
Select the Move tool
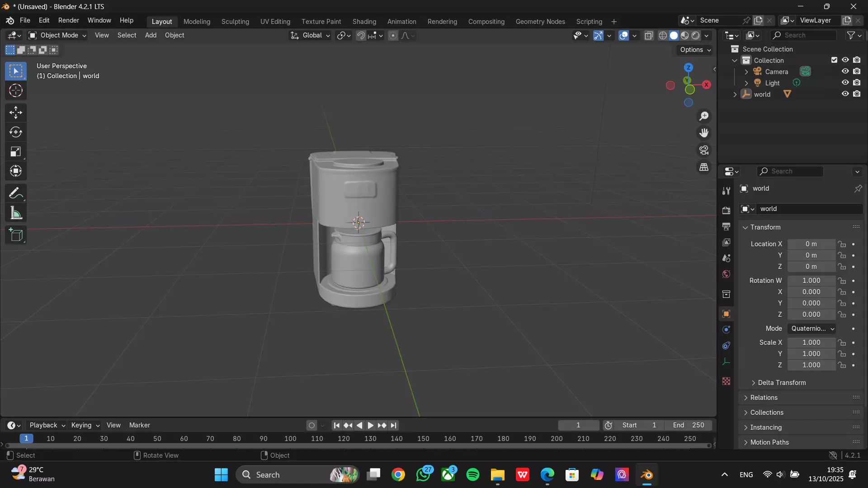pos(16,113)
